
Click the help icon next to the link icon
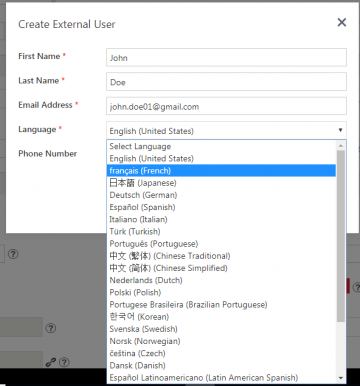tap(64, 362)
